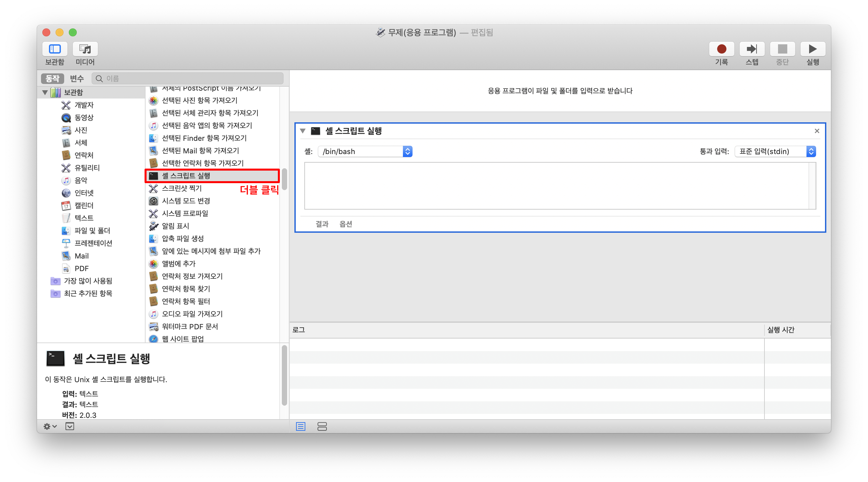
Task: Collapse the shell script action triangle
Action: tap(303, 131)
